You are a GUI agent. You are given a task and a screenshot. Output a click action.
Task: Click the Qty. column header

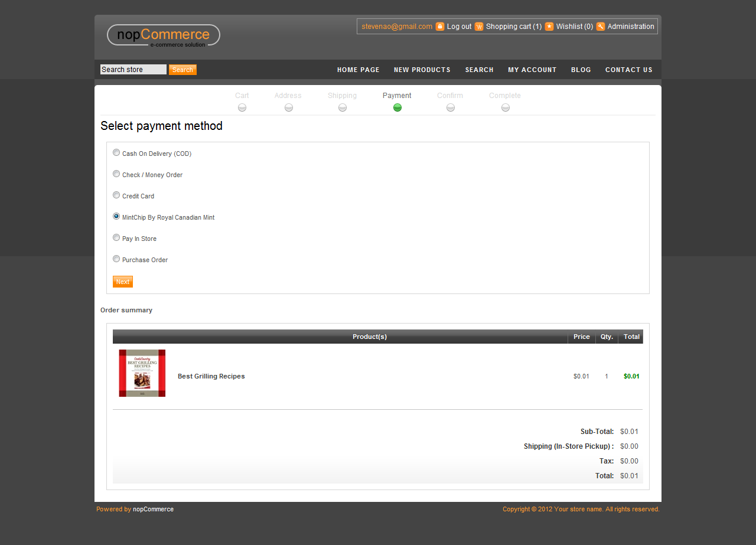607,337
